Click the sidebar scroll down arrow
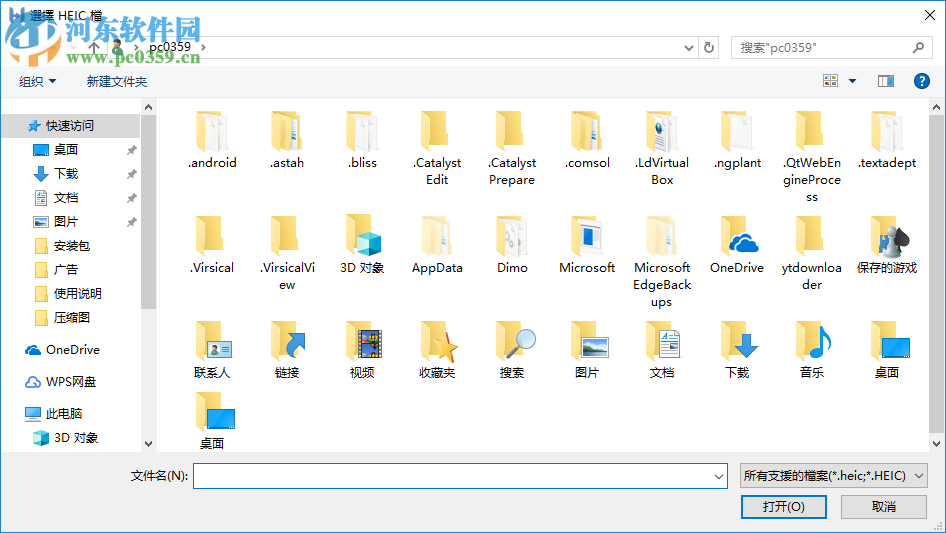946x533 pixels. pos(148,444)
